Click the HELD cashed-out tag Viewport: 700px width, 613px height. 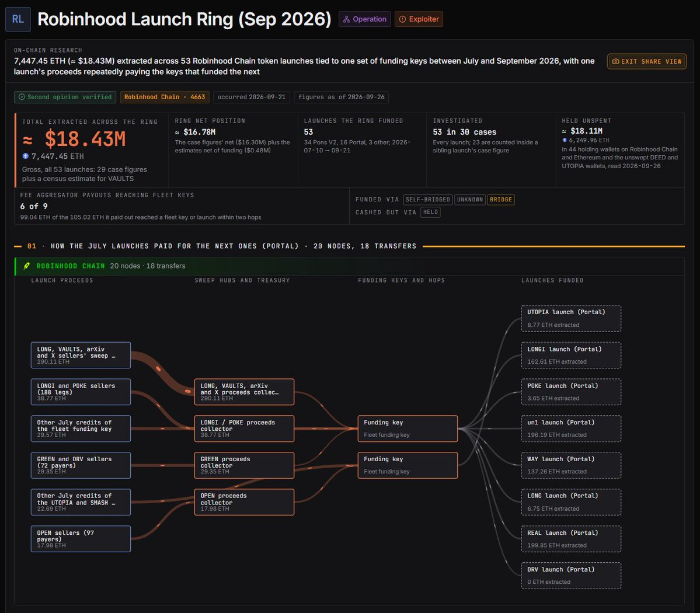click(430, 212)
